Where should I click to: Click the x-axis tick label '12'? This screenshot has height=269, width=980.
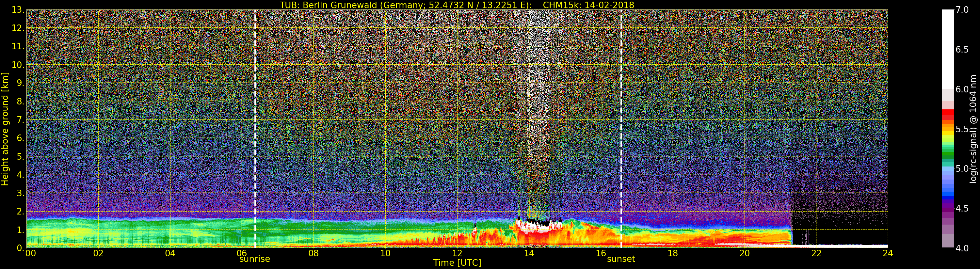coord(457,253)
